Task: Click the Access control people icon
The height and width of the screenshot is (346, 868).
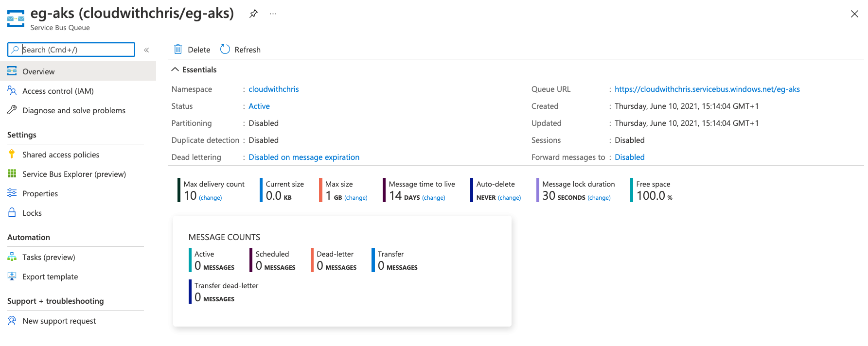Action: coord(12,90)
